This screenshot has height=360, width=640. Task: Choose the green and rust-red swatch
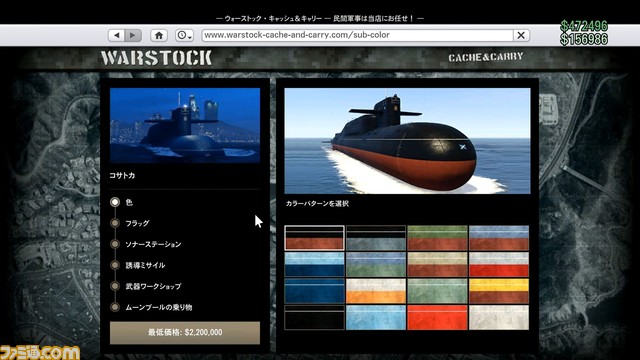pos(437,238)
